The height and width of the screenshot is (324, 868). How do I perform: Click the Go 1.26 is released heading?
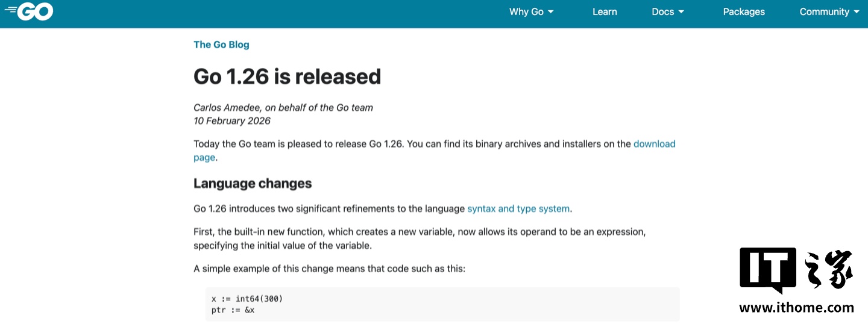[x=287, y=76]
